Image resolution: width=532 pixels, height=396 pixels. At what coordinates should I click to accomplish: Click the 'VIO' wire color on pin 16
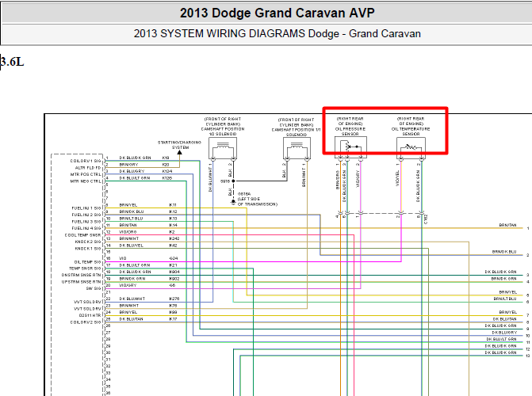click(123, 258)
